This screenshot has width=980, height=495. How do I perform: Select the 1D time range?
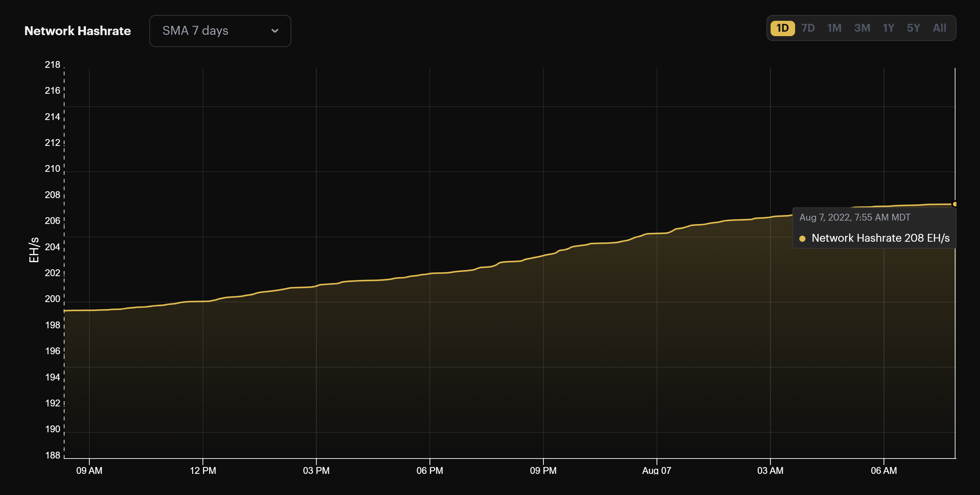(x=782, y=28)
